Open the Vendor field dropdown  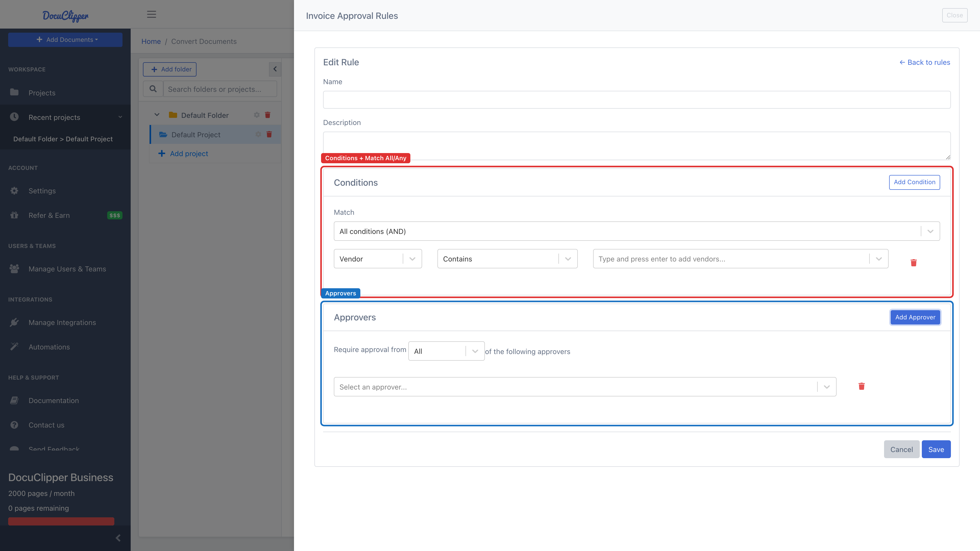pos(378,259)
